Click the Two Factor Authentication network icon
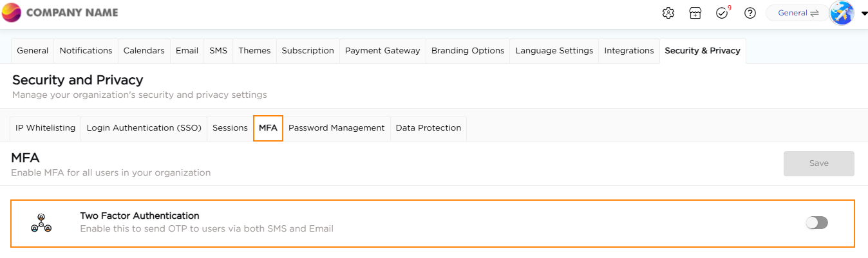Viewport: 868px width, 258px height. point(41,223)
